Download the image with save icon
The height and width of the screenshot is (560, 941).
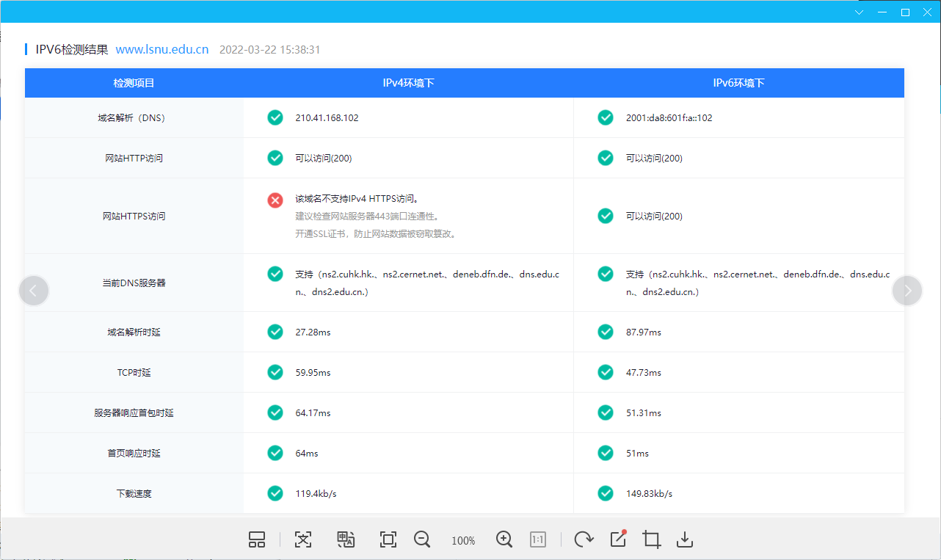pyautogui.click(x=684, y=540)
